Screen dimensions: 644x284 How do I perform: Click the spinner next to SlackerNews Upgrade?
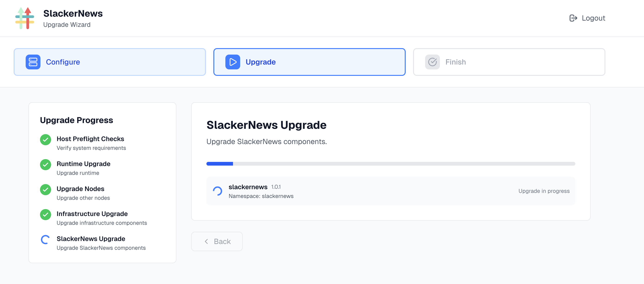pyautogui.click(x=45, y=239)
